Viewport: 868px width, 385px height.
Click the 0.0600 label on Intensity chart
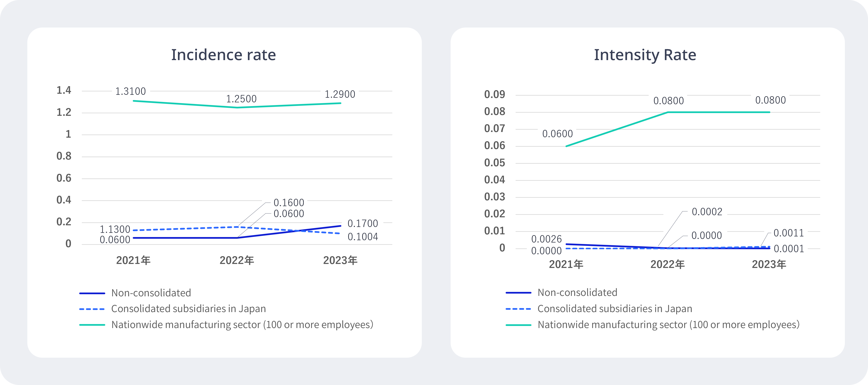click(557, 134)
